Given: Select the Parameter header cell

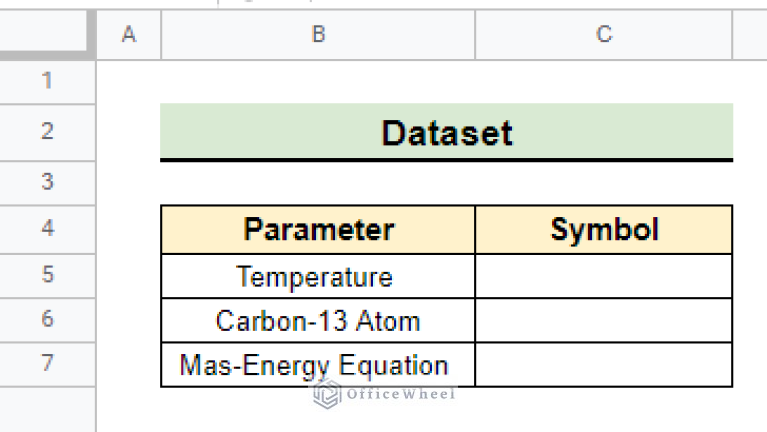Looking at the screenshot, I should coord(318,229).
